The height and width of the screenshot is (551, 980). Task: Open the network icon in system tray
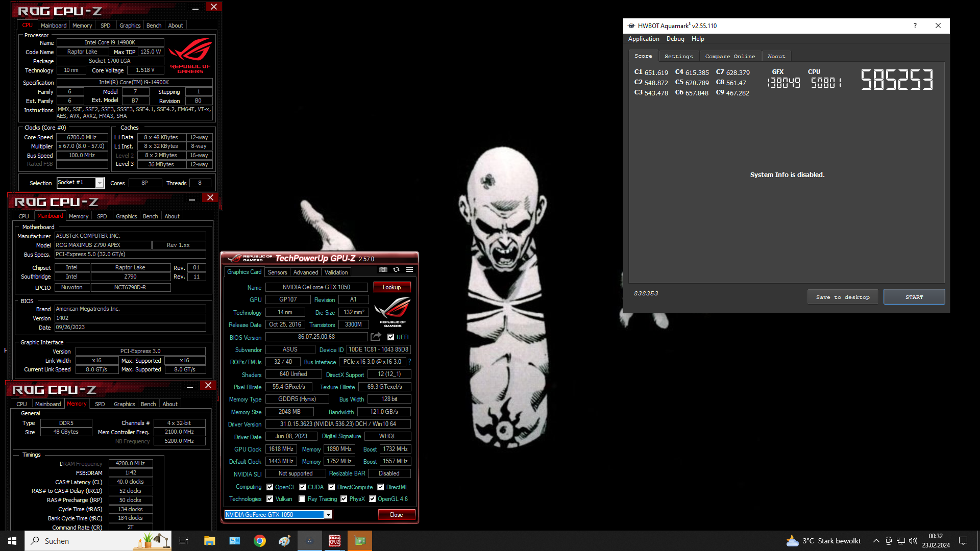click(901, 541)
